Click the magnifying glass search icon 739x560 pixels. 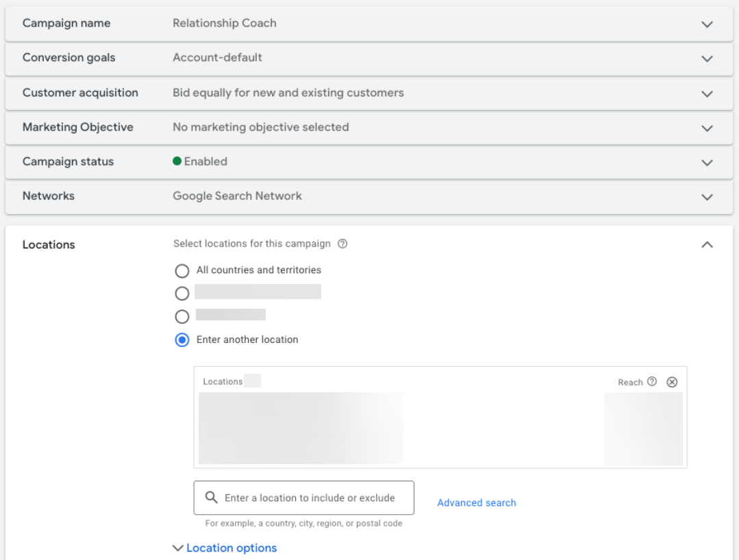pyautogui.click(x=212, y=498)
